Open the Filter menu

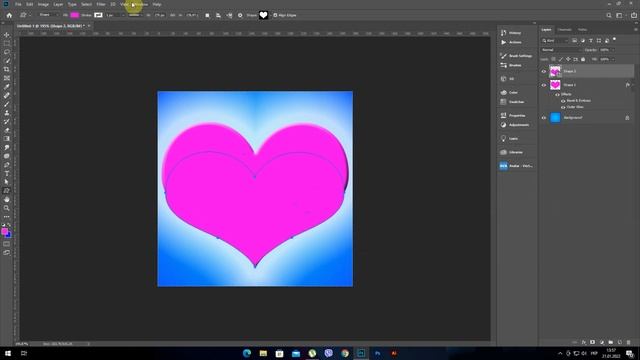click(x=101, y=4)
